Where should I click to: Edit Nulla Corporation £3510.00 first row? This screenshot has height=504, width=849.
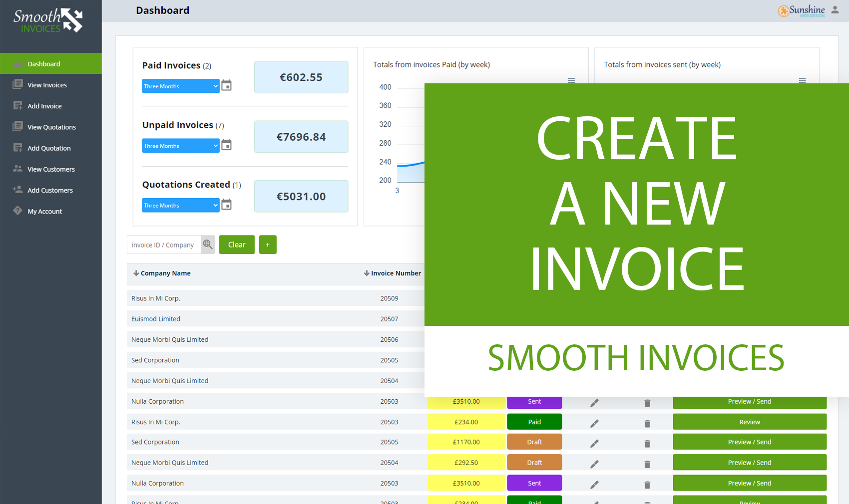tap(594, 403)
